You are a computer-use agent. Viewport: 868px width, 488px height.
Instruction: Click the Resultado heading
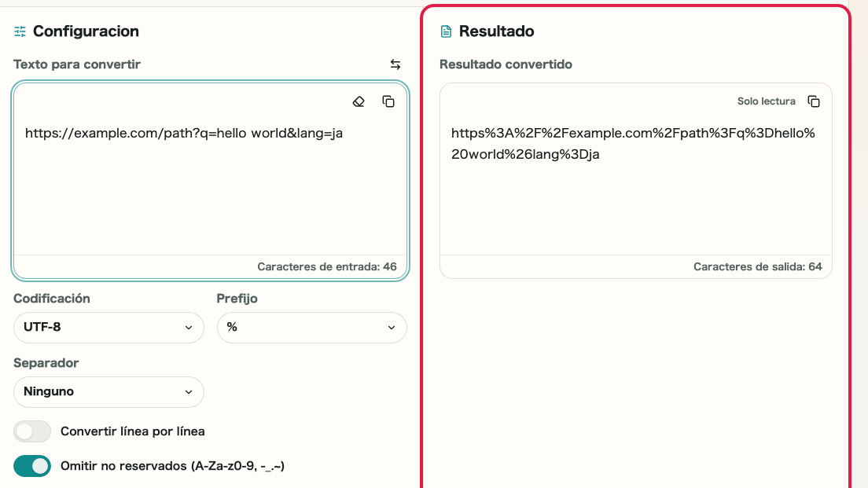coord(497,31)
